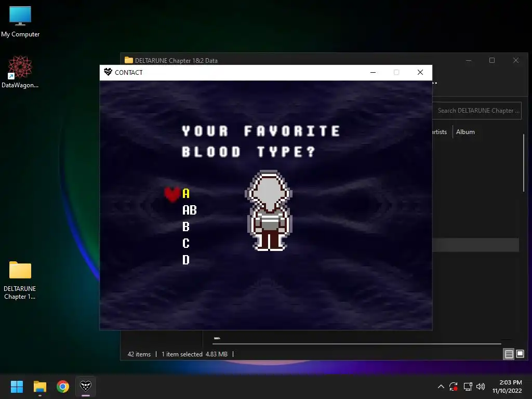Click the highlighted file row in Explorer
The height and width of the screenshot is (399, 532).
476,245
